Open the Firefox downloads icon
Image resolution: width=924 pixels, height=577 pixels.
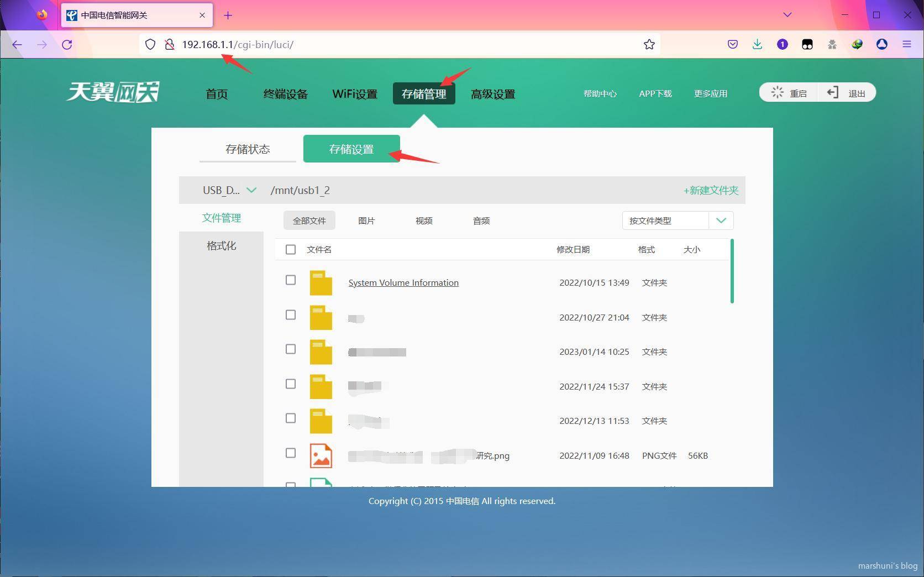(x=757, y=45)
